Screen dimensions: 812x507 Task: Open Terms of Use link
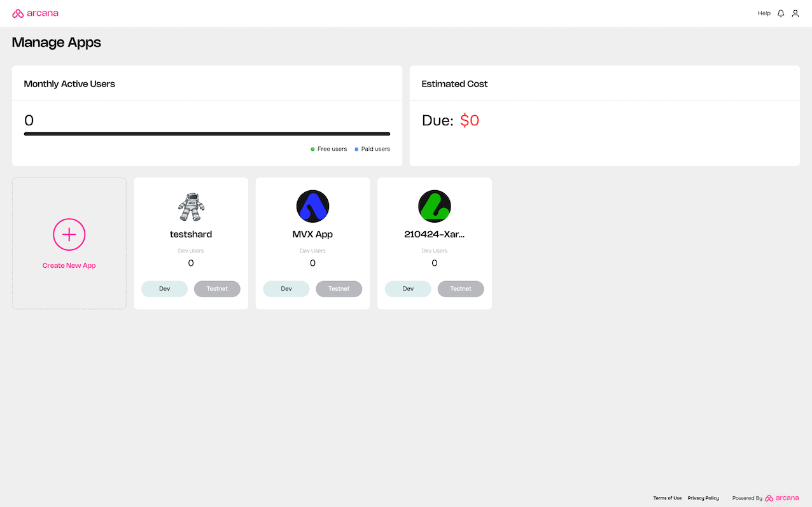point(668,498)
